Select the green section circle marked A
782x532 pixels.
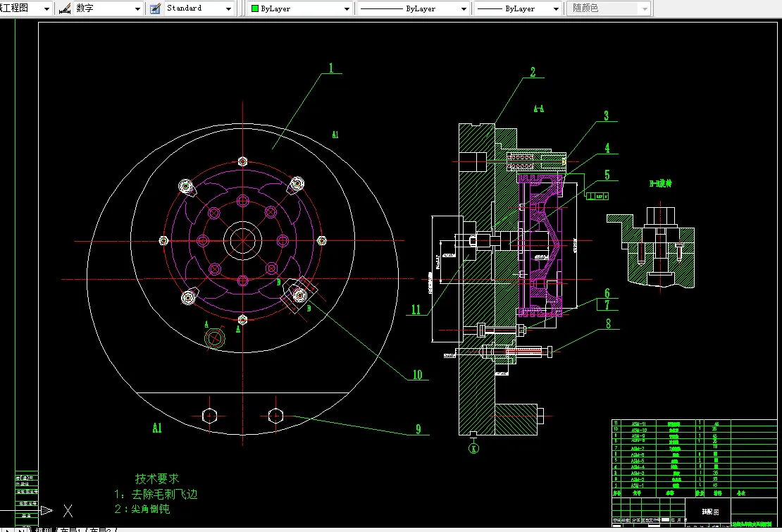tap(214, 338)
